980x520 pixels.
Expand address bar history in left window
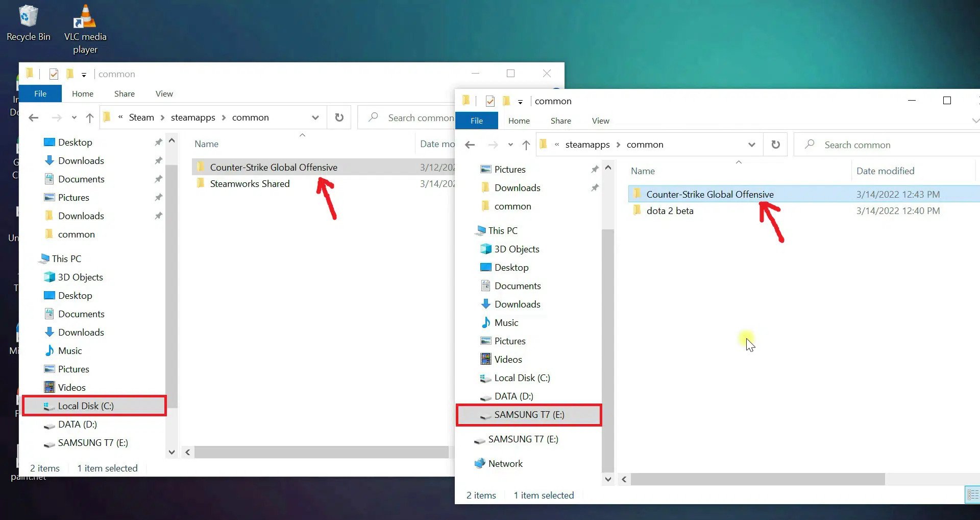[315, 117]
